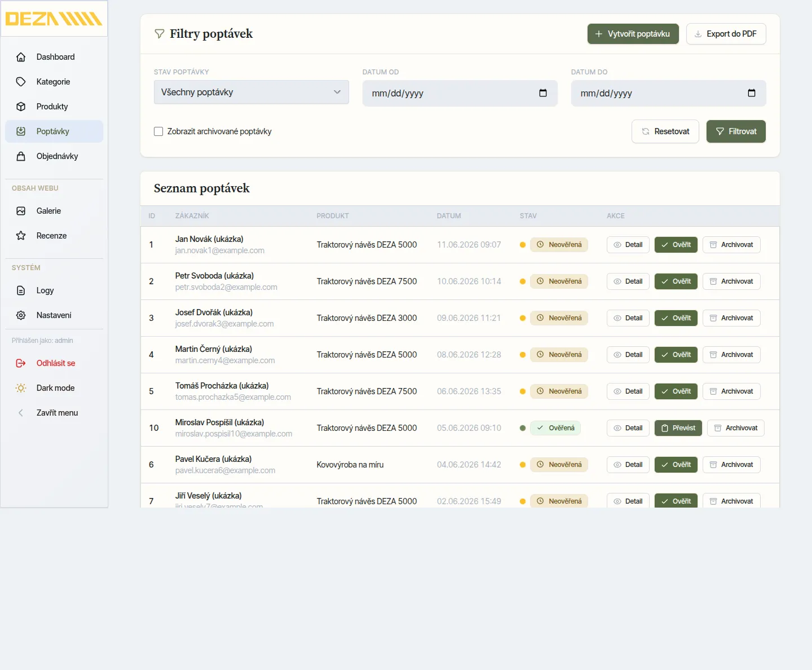The height and width of the screenshot is (670, 812).
Task: Click email jan.novak1@example.com
Action: 220,250
